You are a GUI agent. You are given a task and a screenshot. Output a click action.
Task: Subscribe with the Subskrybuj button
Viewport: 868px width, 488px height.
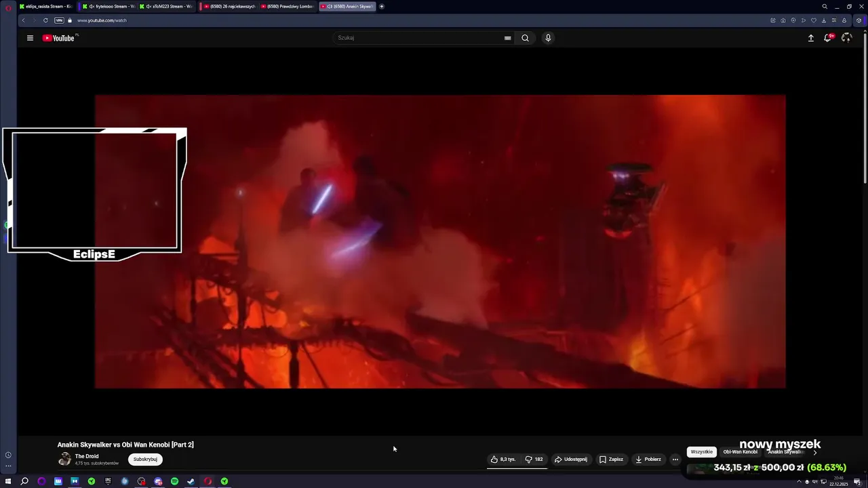click(x=145, y=459)
